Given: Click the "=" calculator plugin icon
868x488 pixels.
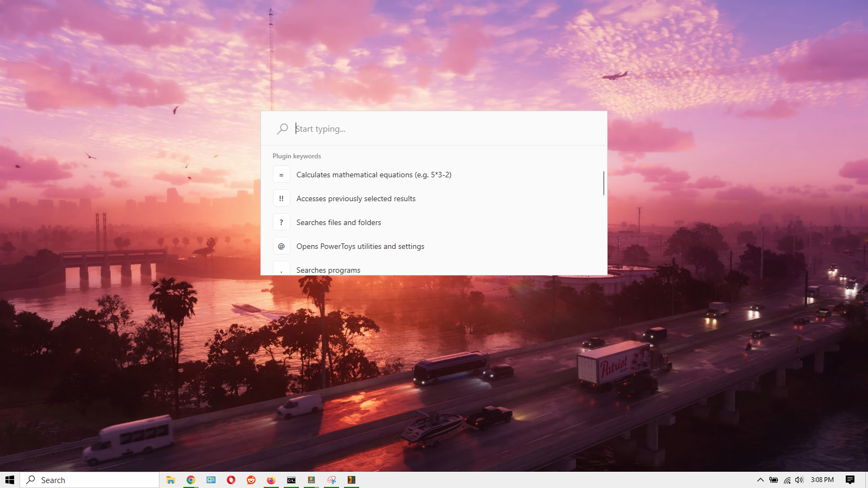Looking at the screenshot, I should point(281,175).
